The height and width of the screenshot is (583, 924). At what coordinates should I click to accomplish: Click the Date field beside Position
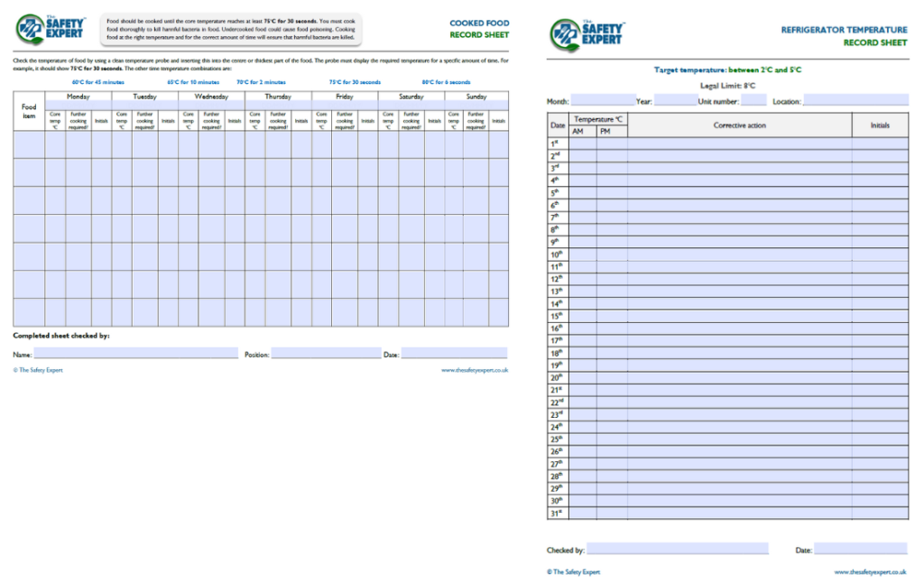[x=454, y=354]
